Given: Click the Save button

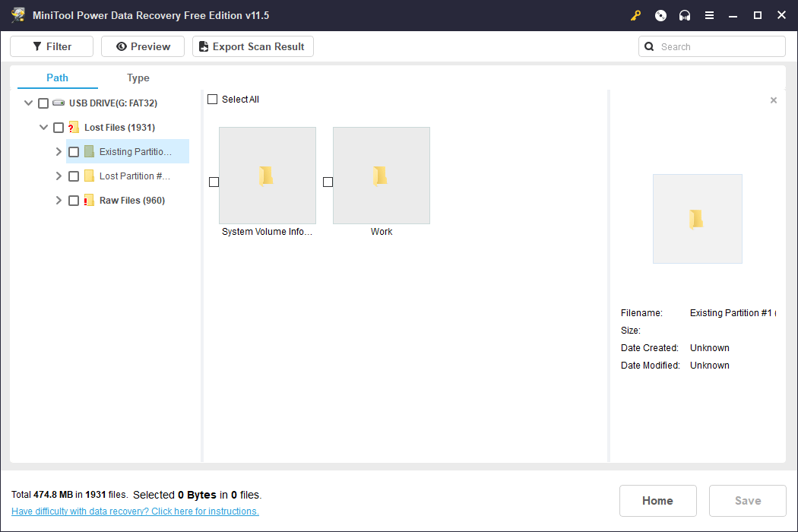Looking at the screenshot, I should click(748, 500).
